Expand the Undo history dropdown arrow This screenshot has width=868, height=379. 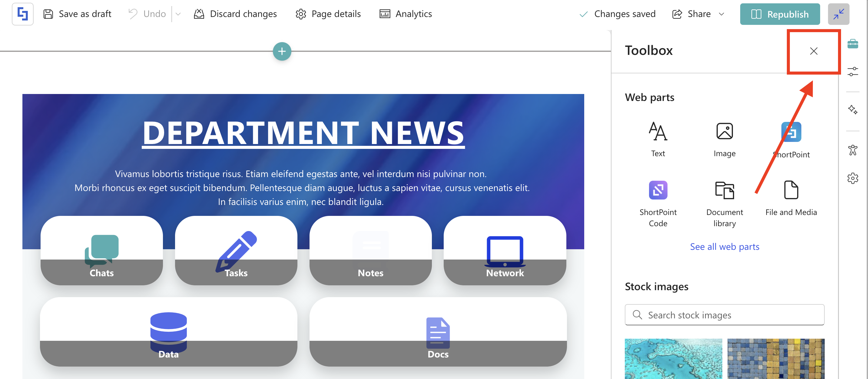tap(178, 14)
